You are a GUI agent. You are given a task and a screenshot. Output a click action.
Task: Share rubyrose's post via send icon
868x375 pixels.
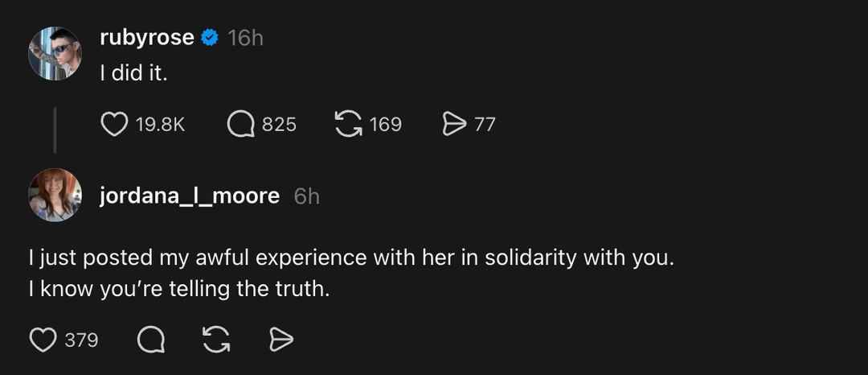(x=454, y=124)
